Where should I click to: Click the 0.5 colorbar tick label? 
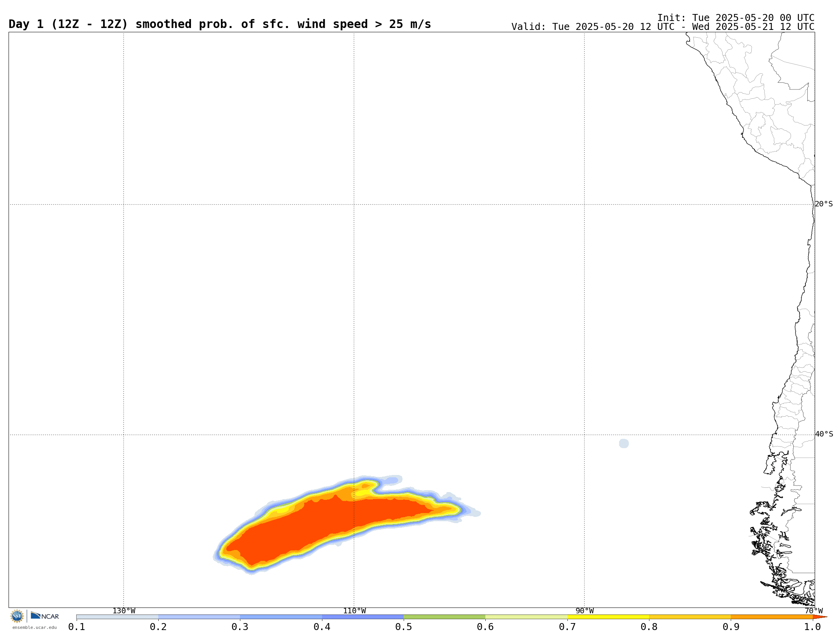point(404,627)
